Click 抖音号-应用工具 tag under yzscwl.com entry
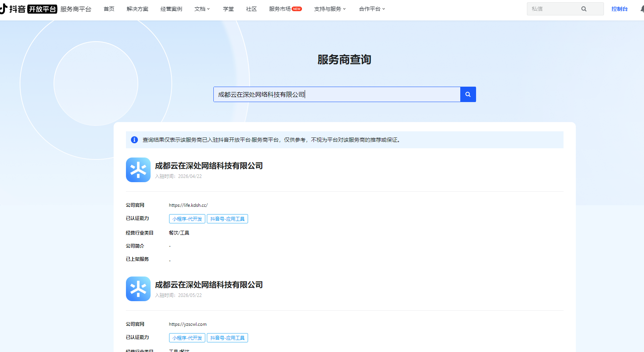644x352 pixels. pos(227,338)
